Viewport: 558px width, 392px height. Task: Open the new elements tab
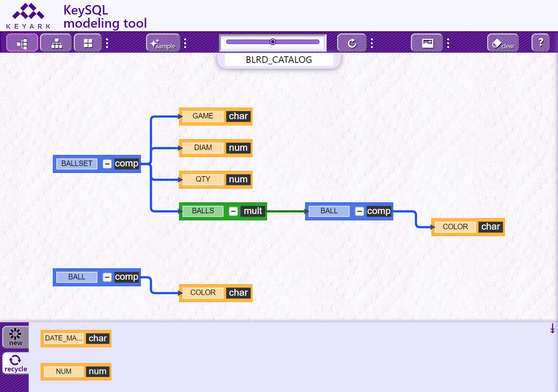(x=16, y=337)
